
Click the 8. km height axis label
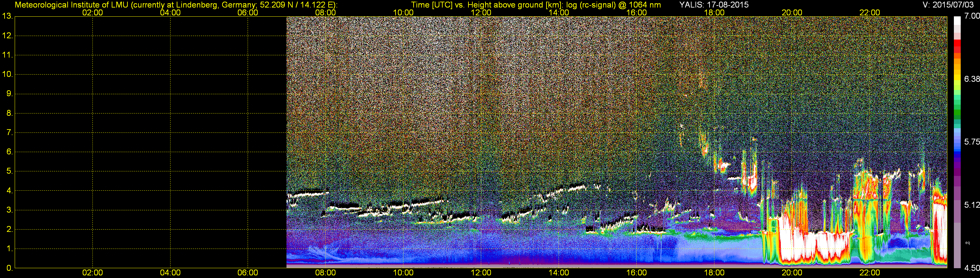tap(9, 113)
